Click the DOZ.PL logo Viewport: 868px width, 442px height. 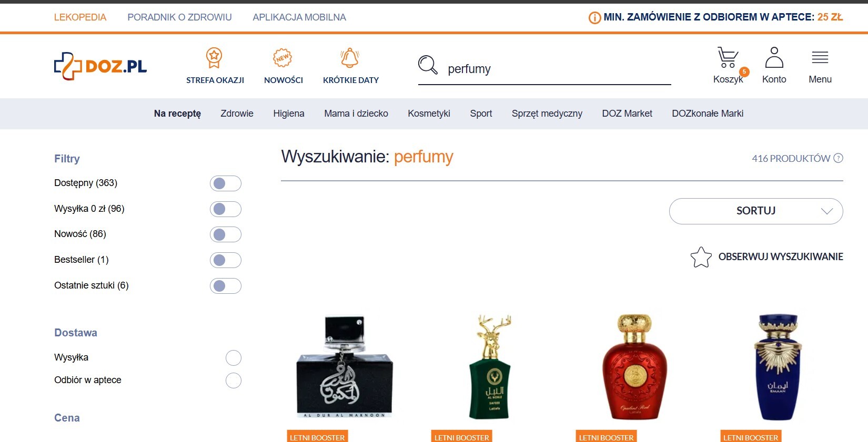click(100, 66)
